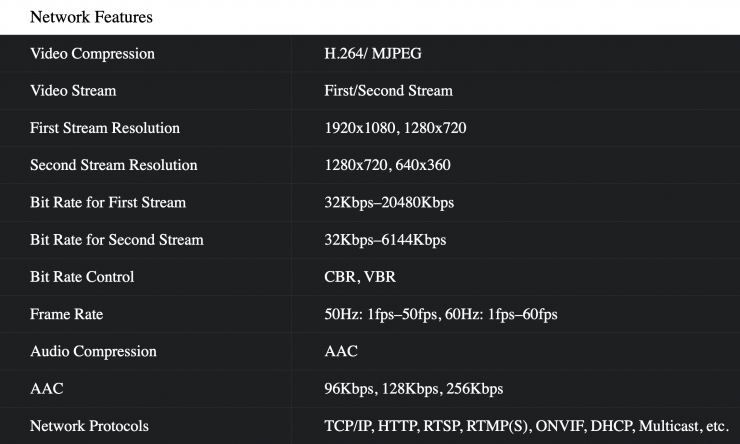Click the First/Second Stream value
The image size is (740, 444).
tap(388, 91)
